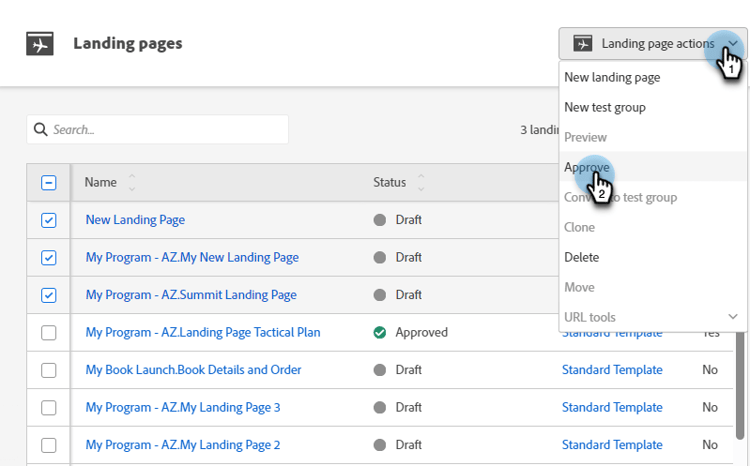Viewport: 750px width, 466px height.
Task: Uncheck the New Landing Page checkbox
Action: pyautogui.click(x=49, y=220)
